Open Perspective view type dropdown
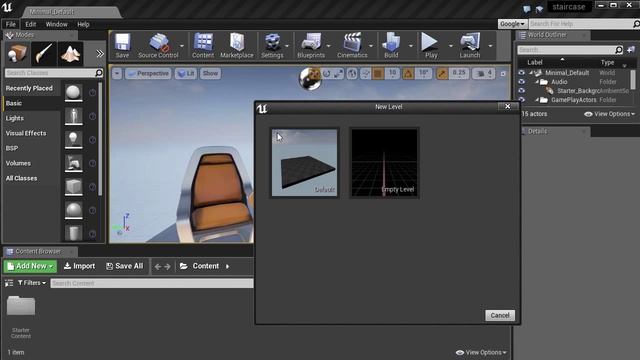640x360 pixels. (148, 73)
